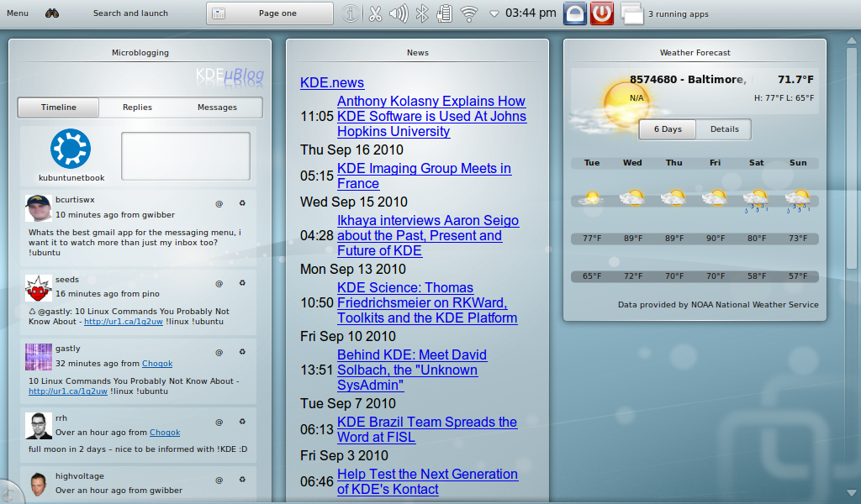Open ur1.ca link in seeds post
The height and width of the screenshot is (504, 861).
(x=124, y=322)
